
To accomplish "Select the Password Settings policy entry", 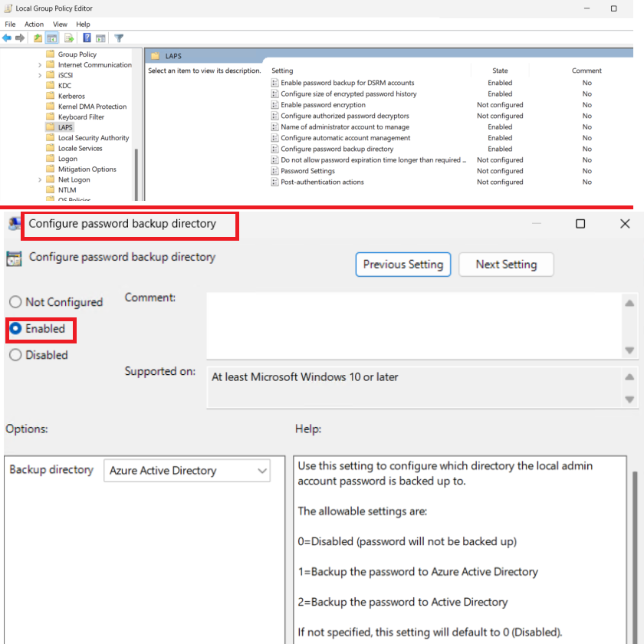I will (307, 171).
